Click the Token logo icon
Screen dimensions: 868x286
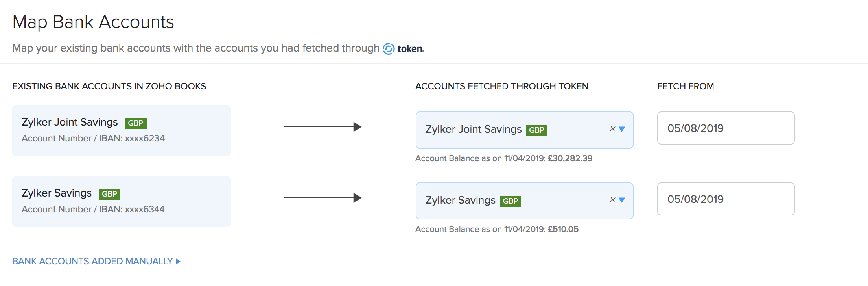tap(389, 48)
